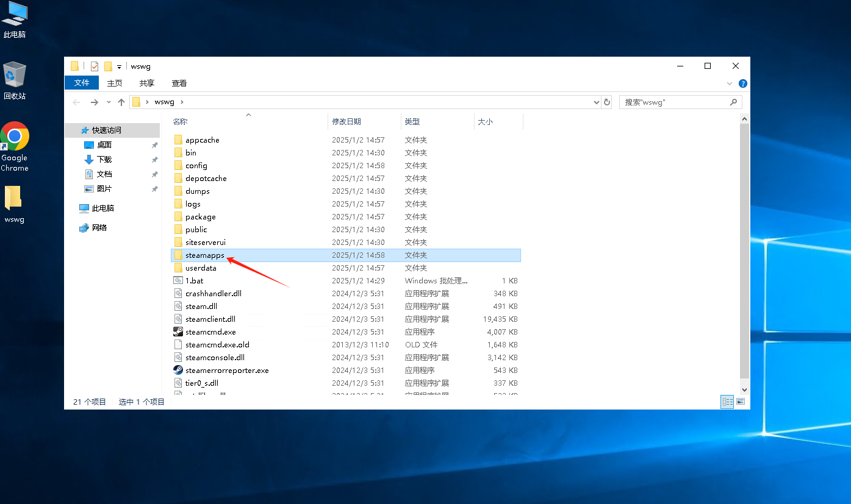Select This PC (此电脑) in sidebar
The image size is (851, 504).
tap(97, 208)
